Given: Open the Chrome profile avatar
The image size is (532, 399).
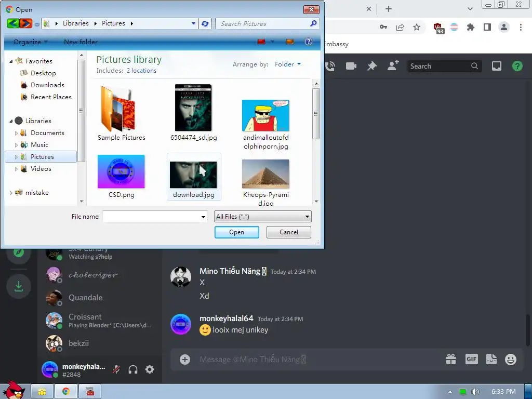Looking at the screenshot, I should click(504, 27).
